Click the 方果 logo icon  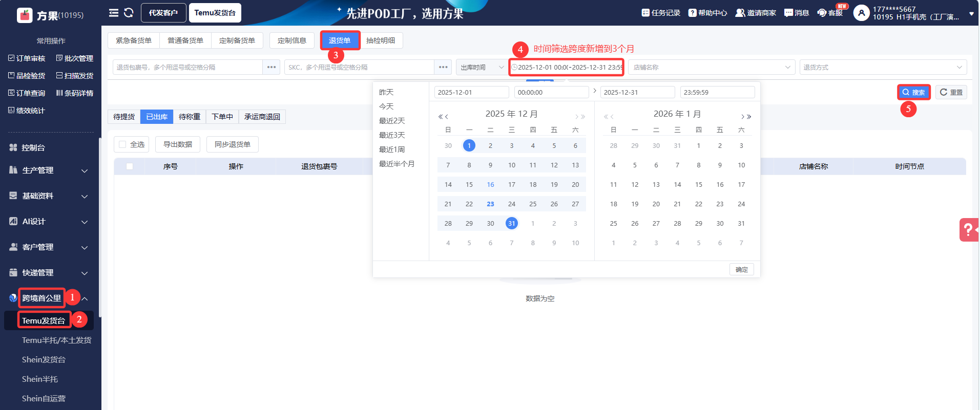25,15
